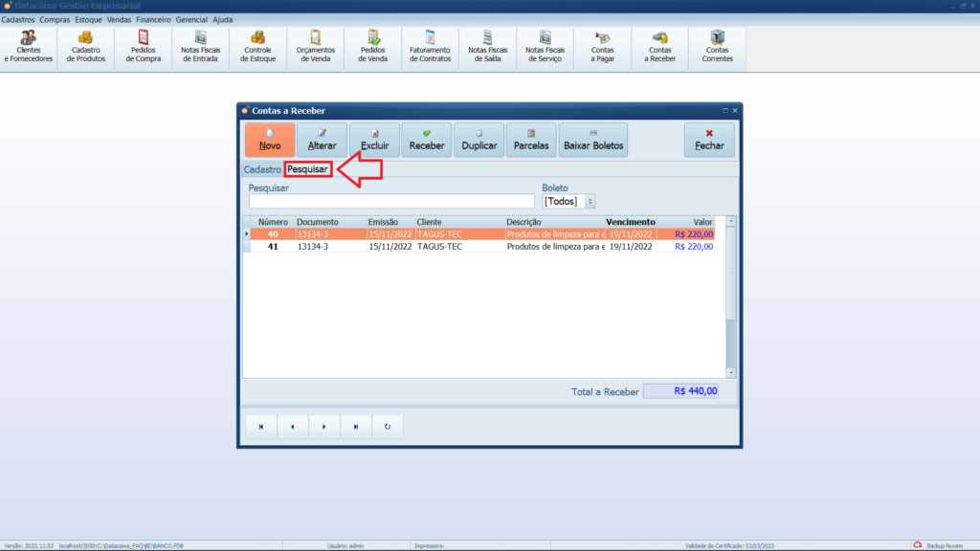
Task: Open Clientes e Fornecedores from toolbar
Action: 29,48
